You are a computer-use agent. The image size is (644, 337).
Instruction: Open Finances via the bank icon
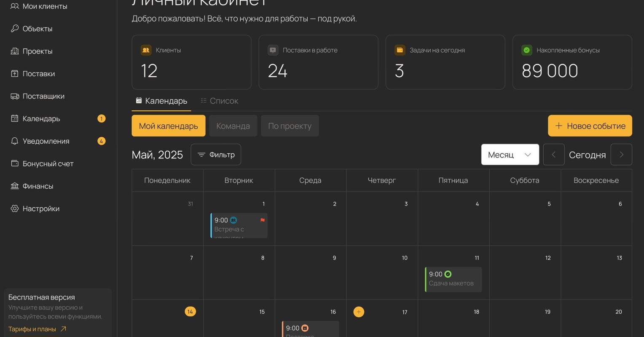click(15, 186)
